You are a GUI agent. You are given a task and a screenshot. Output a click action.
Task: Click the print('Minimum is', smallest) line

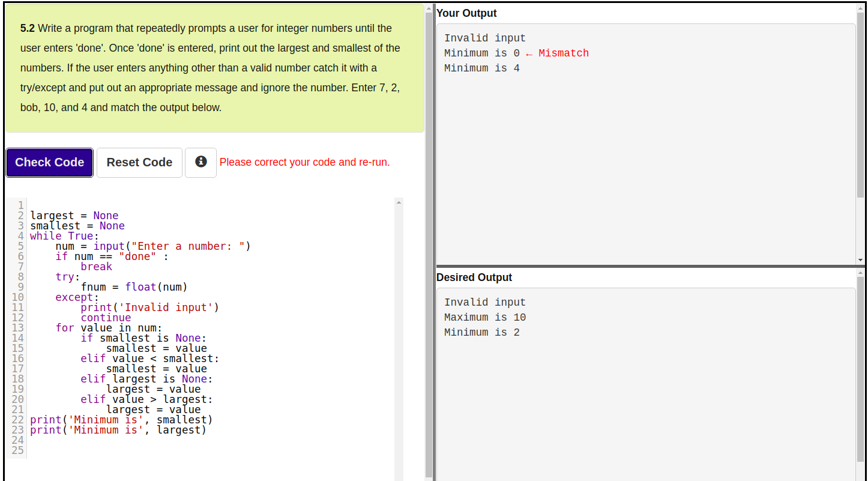coord(122,420)
